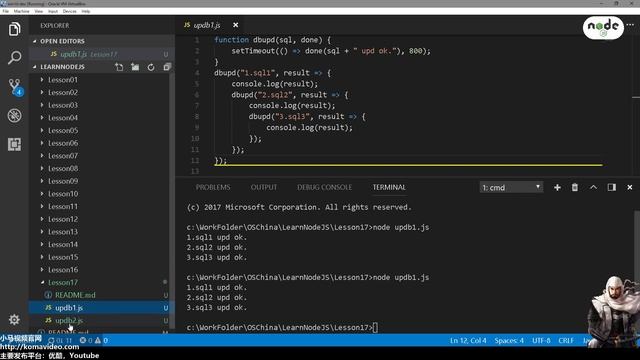Image resolution: width=640 pixels, height=360 pixels.
Task: Open the Devices menu of VirtualBox
Action: point(69,11)
